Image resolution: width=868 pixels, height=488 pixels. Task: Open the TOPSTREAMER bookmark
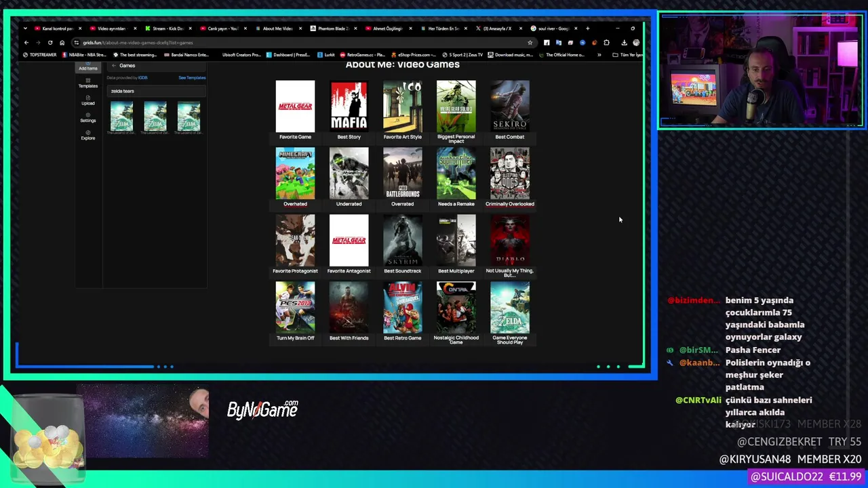pos(39,55)
